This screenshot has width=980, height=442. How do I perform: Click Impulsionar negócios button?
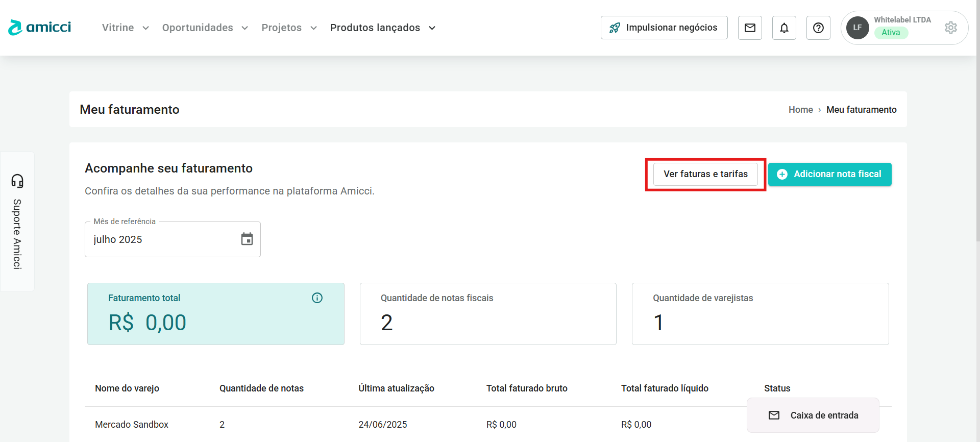[x=664, y=28]
